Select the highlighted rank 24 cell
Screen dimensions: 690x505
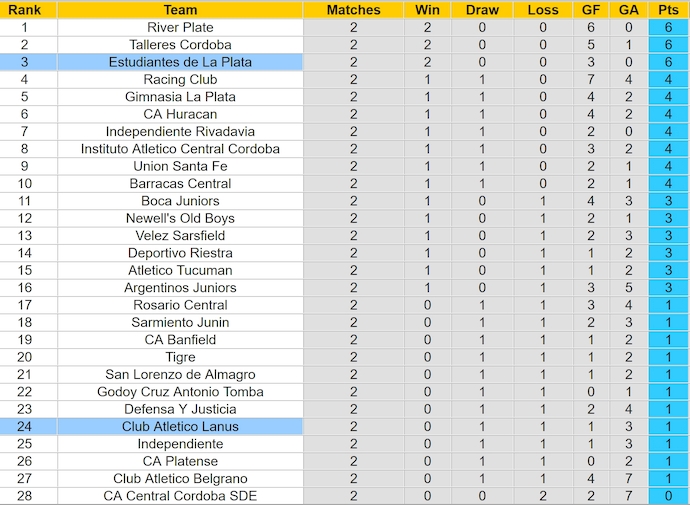pyautogui.click(x=24, y=427)
